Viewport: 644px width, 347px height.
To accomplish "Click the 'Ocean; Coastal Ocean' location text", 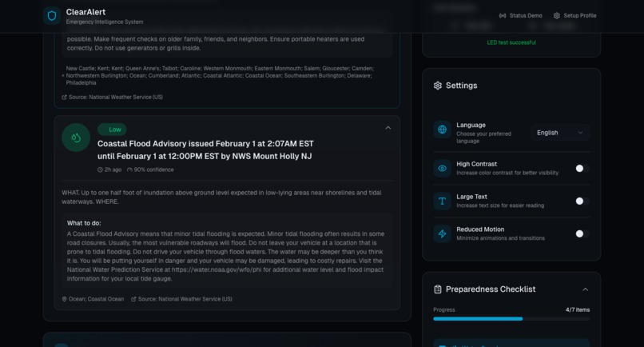I will click(x=96, y=299).
